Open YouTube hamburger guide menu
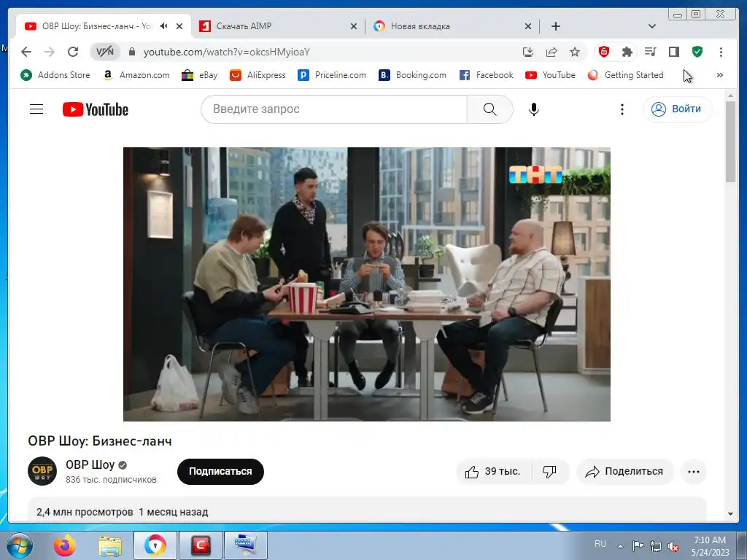Viewport: 747px width, 560px height. tap(36, 109)
